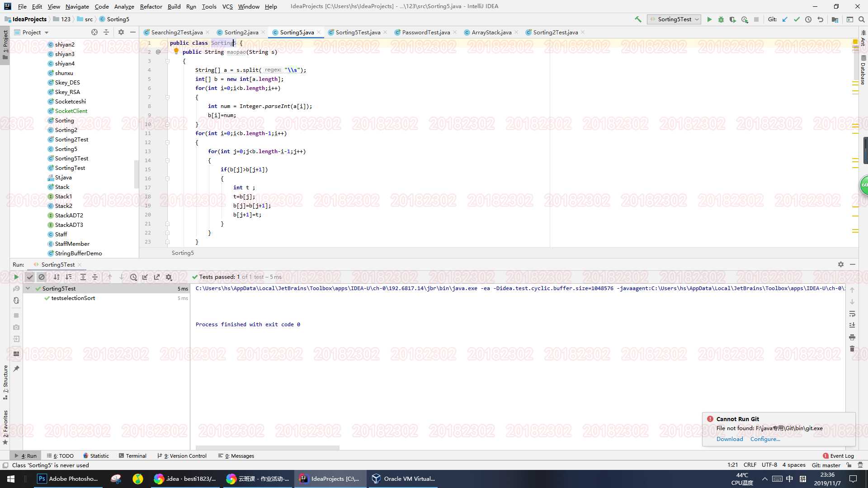The width and height of the screenshot is (868, 488).
Task: Click Rerun Failed Tests icon
Action: 16,289
